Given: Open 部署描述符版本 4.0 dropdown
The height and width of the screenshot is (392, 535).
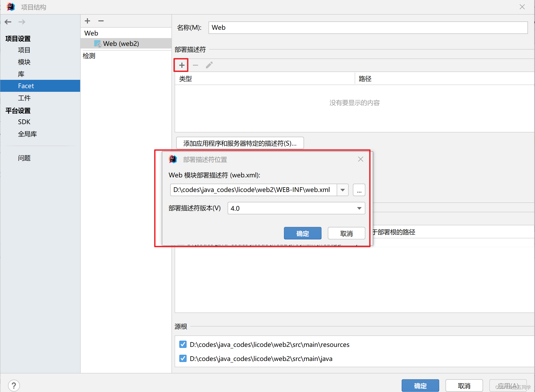Looking at the screenshot, I should 296,208.
